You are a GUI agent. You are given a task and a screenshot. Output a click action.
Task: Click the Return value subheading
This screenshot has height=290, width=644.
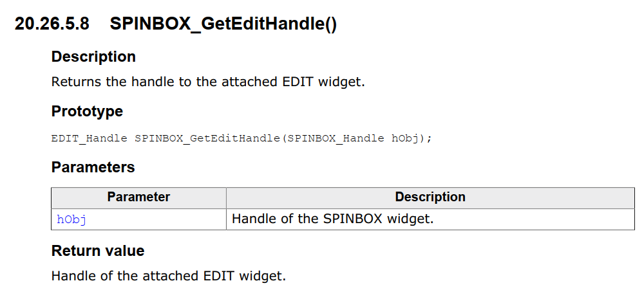tap(98, 251)
